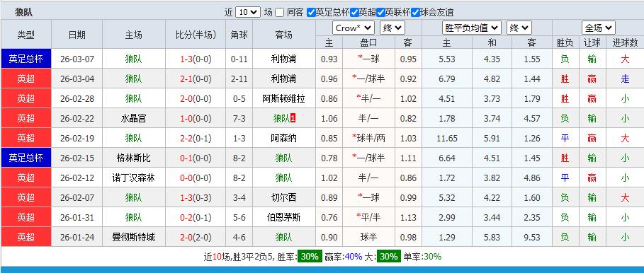Click the 比分(半场) column header
Viewport: 644px width, 273px height.
click(196, 35)
